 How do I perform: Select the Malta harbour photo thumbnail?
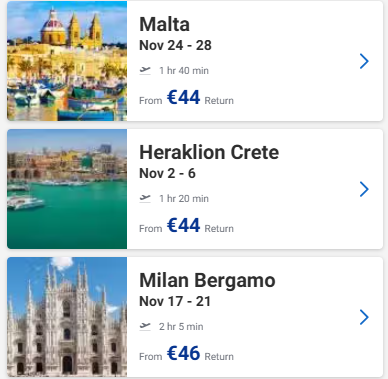(67, 61)
